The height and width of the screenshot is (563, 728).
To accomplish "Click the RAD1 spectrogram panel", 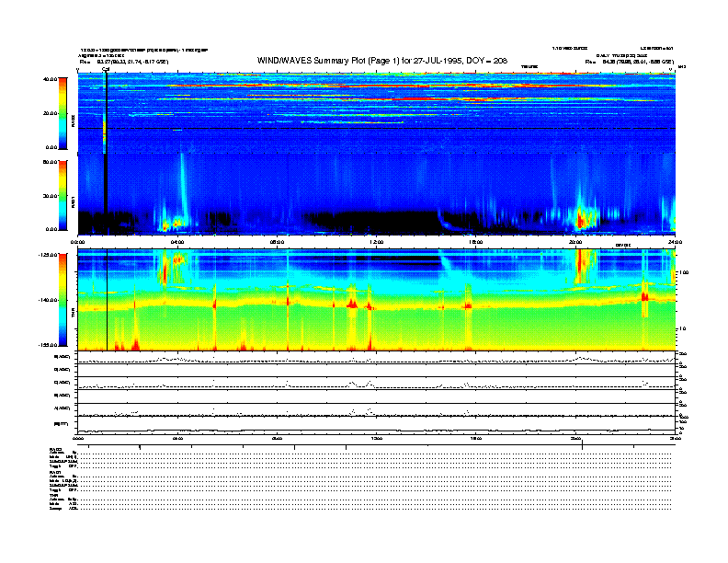I will 376,194.
